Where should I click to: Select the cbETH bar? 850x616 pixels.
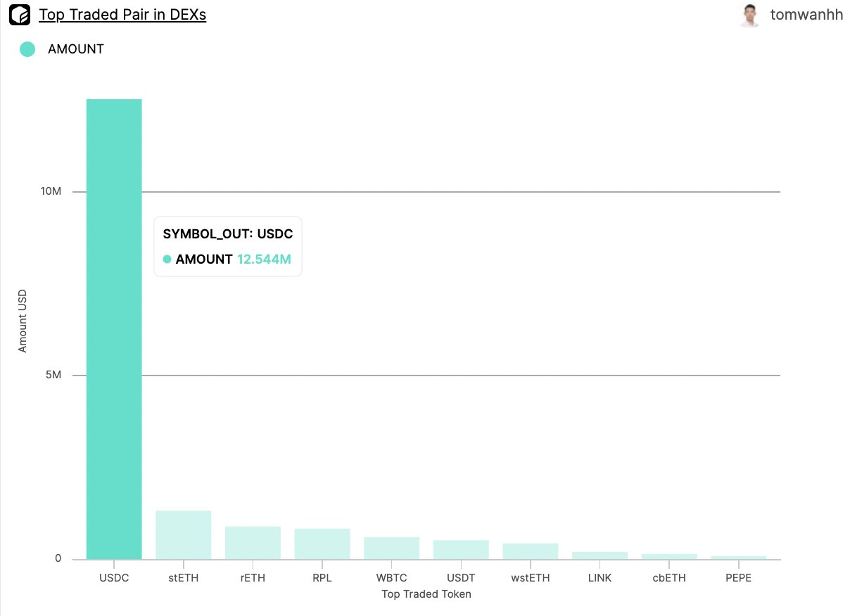click(x=669, y=556)
